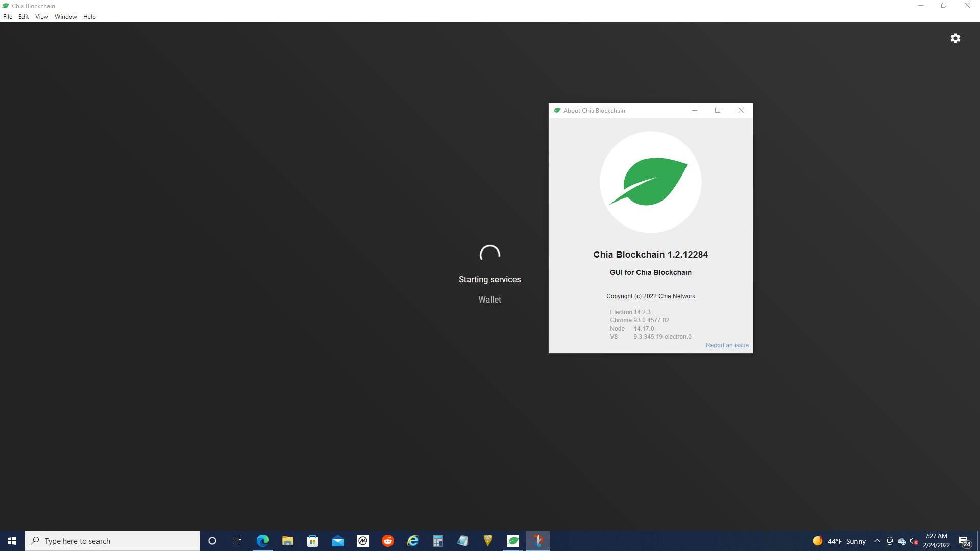Image resolution: width=980 pixels, height=551 pixels.
Task: Open File Explorer from the taskbar
Action: (287, 541)
